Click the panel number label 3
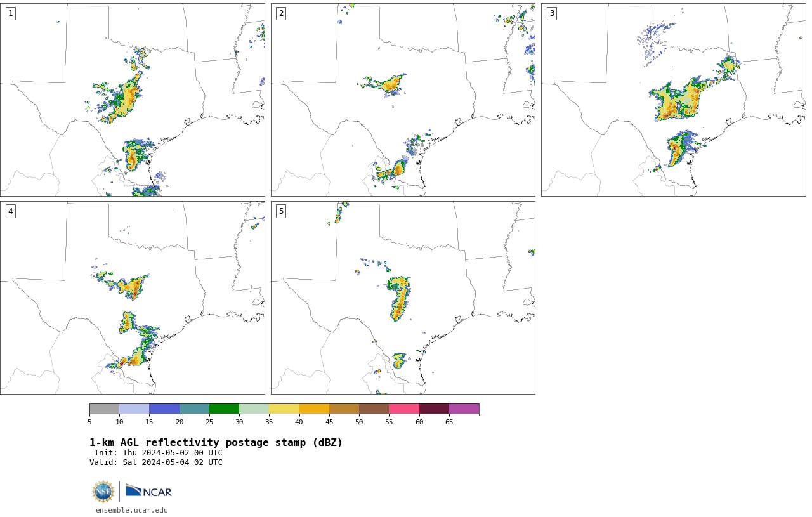 click(x=552, y=13)
